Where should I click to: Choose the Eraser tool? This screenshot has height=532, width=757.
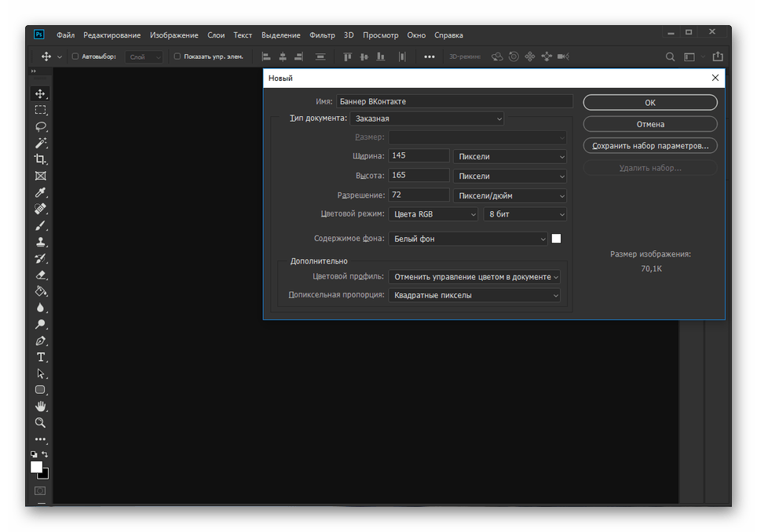tap(40, 275)
